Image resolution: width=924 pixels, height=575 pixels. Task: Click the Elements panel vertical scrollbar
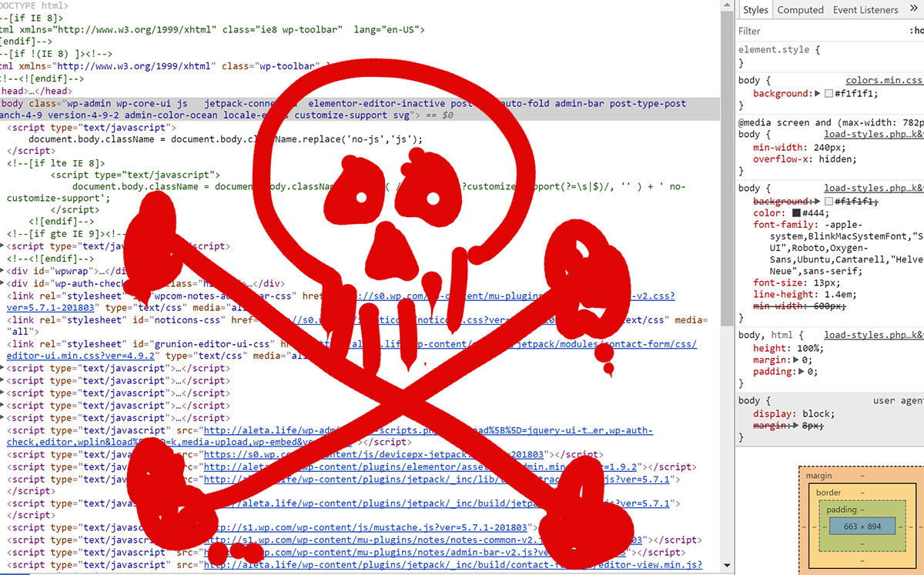coord(726,154)
